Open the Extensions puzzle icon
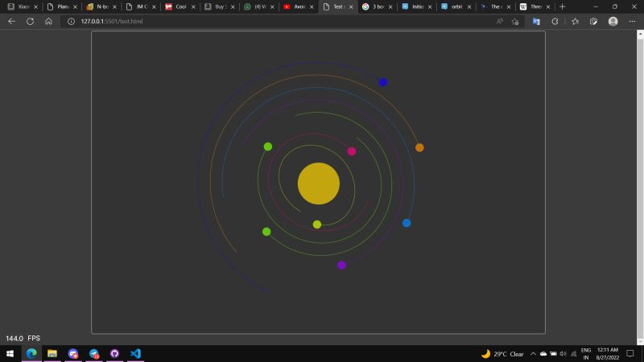Viewport: 644px width, 362px height. click(555, 22)
